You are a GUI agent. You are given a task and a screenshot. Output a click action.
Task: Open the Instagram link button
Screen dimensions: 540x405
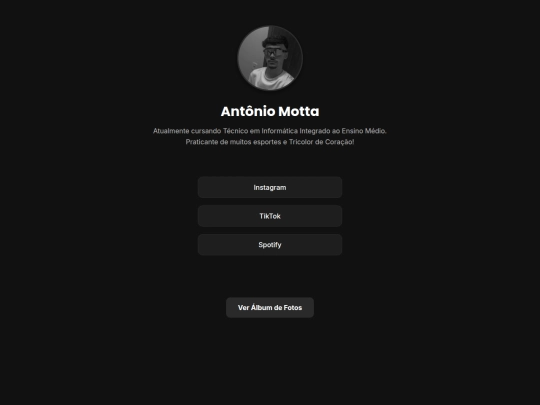(x=270, y=187)
